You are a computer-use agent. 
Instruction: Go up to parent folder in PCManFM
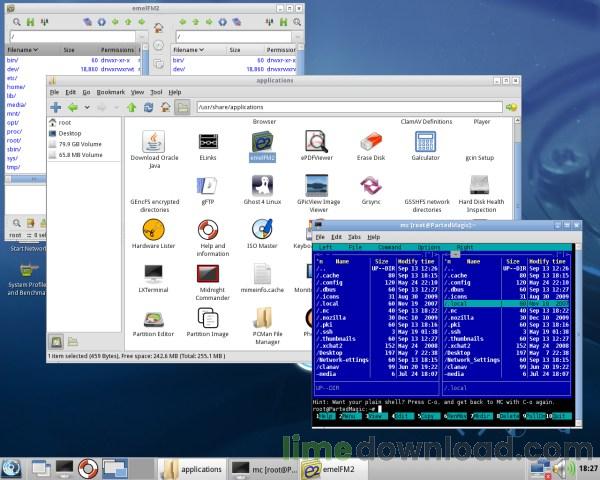pos(132,107)
